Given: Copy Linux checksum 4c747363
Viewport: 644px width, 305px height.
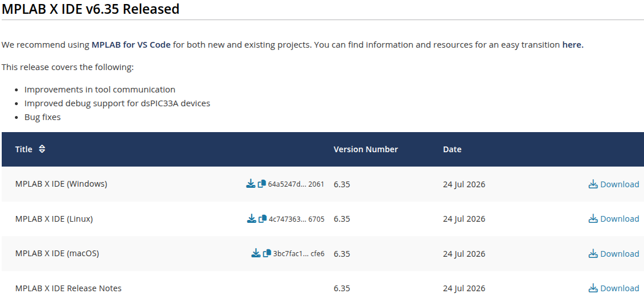Looking at the screenshot, I should click(x=263, y=219).
